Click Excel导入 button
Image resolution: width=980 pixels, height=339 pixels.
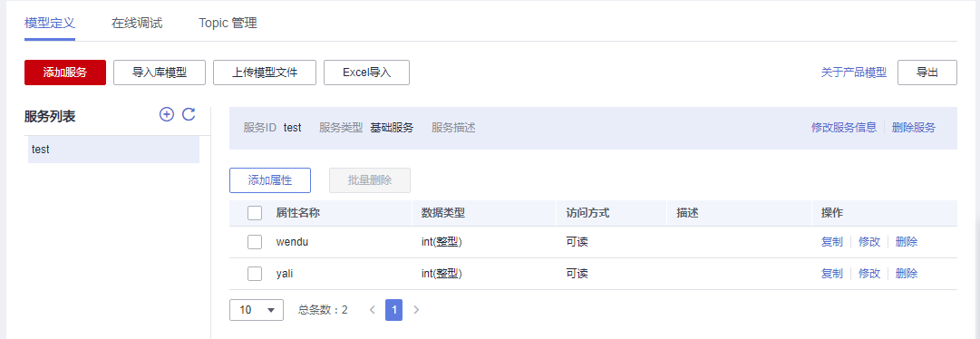[x=367, y=73]
